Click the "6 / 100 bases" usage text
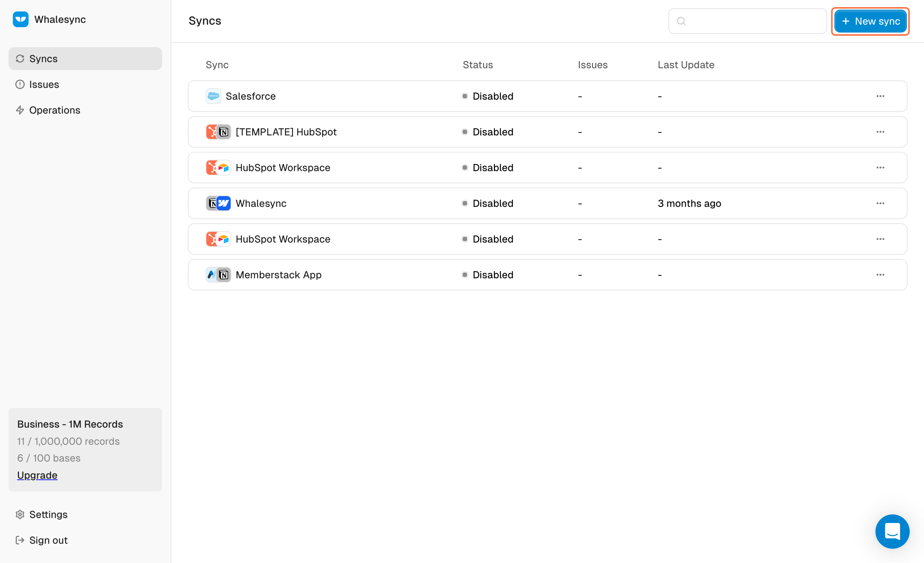 point(49,458)
